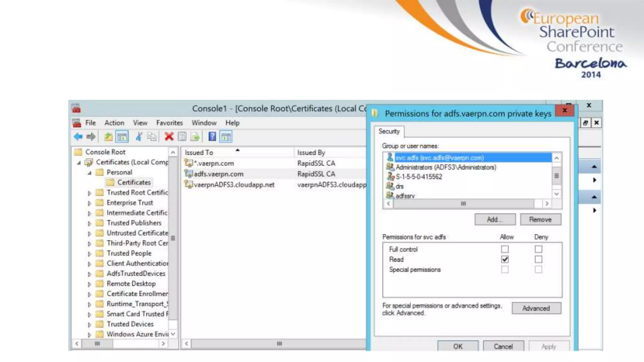Click the blue Help question mark icon
The image size is (644, 362).
tap(212, 137)
